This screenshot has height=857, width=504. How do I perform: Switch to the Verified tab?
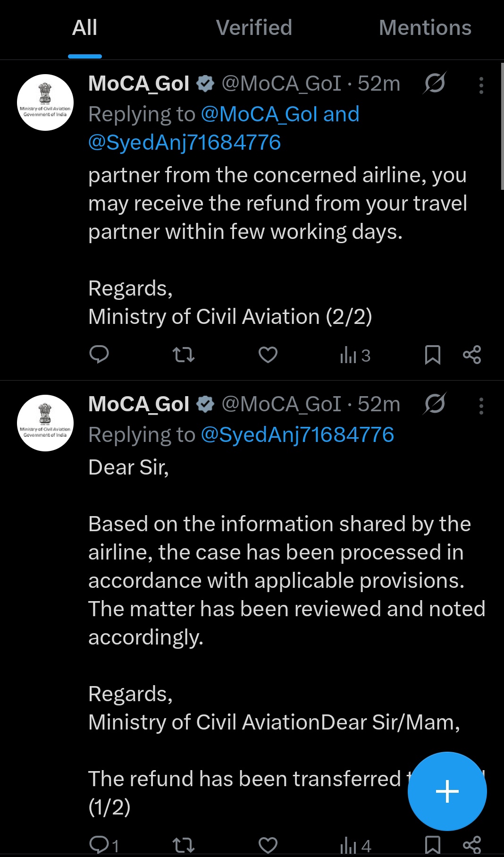[254, 28]
